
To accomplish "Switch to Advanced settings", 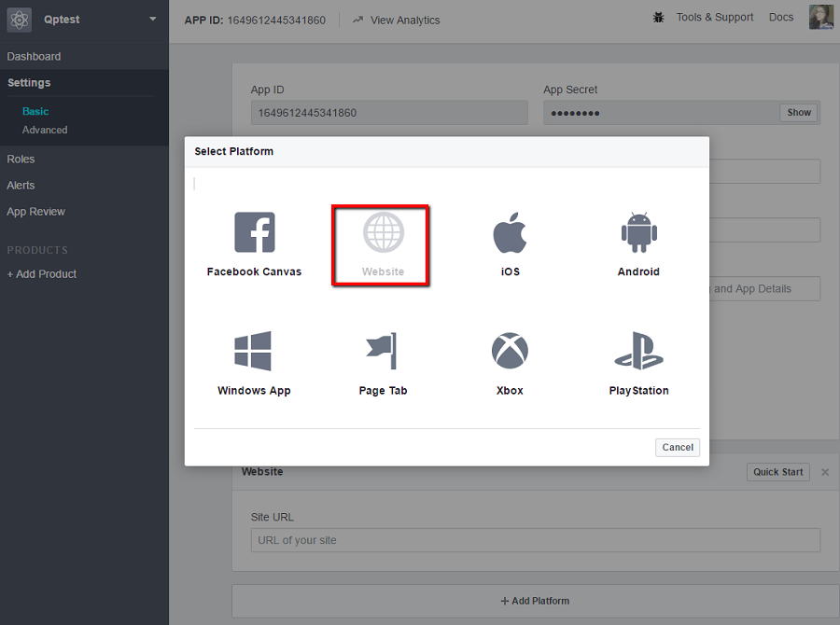I will 45,130.
